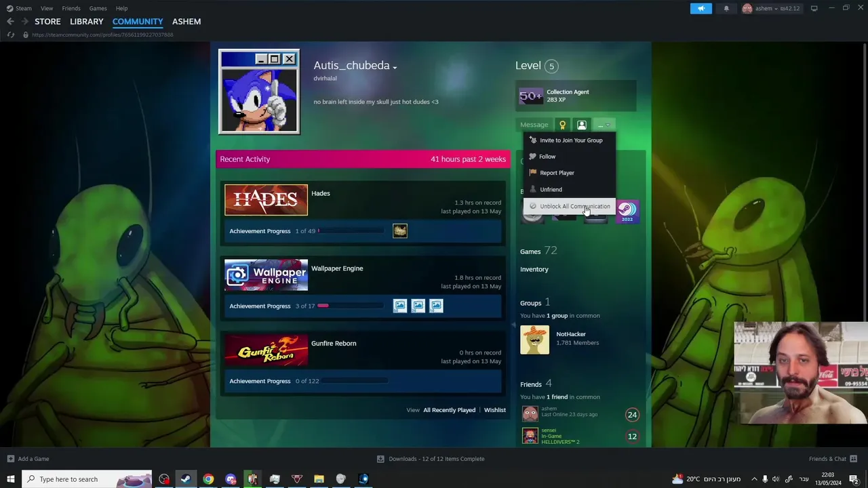
Task: Choose Follow from the dropdown menu
Action: 570,157
